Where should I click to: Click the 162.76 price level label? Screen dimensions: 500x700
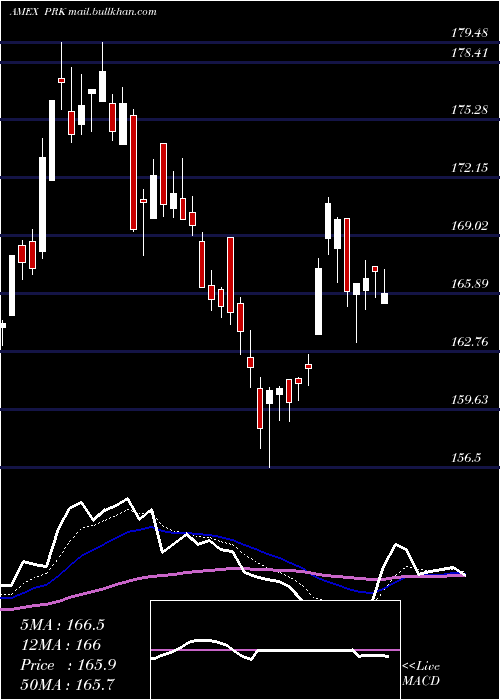(x=469, y=342)
